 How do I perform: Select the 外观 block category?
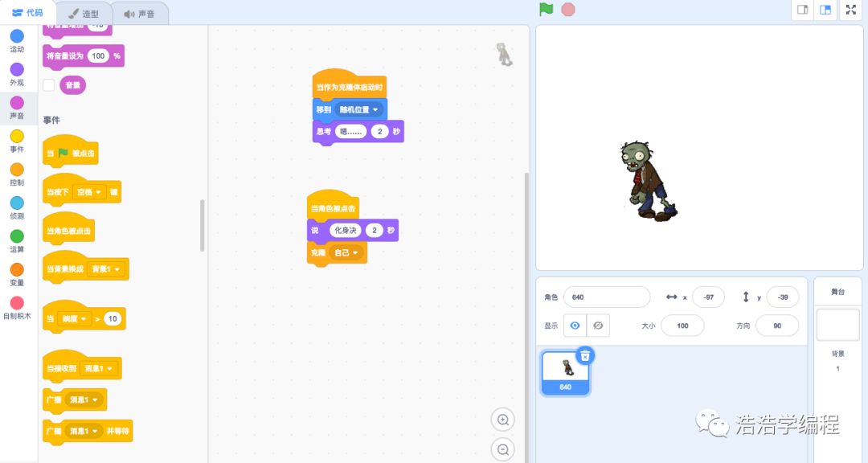tap(17, 75)
